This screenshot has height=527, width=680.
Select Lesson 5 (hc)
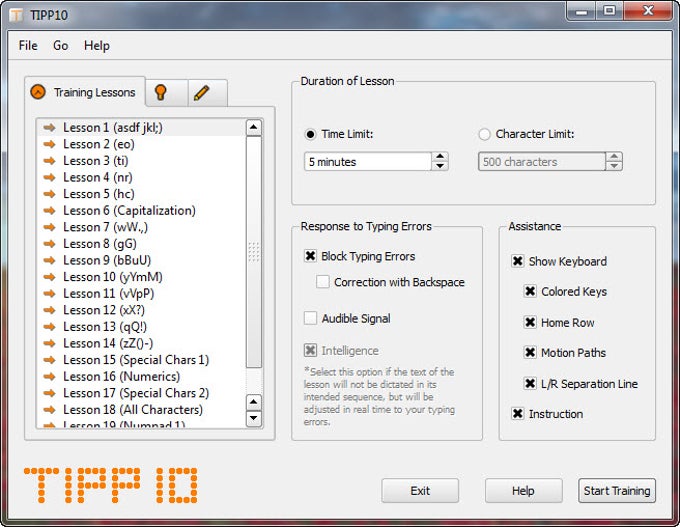pos(142,194)
